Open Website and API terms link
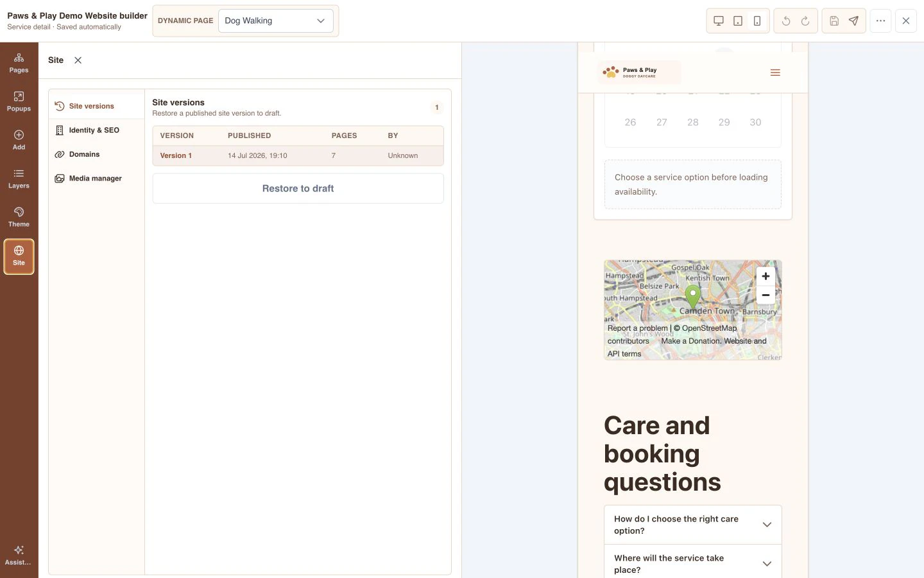 pos(687,347)
